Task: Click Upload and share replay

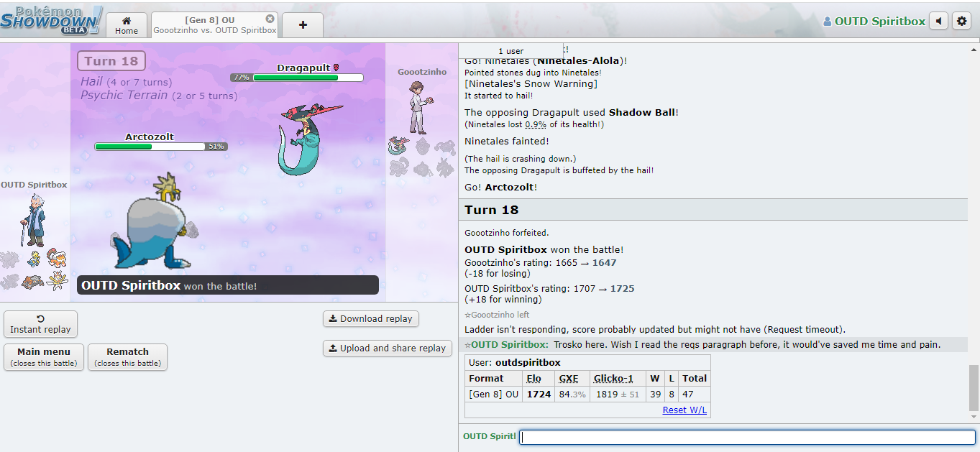Action: (388, 348)
